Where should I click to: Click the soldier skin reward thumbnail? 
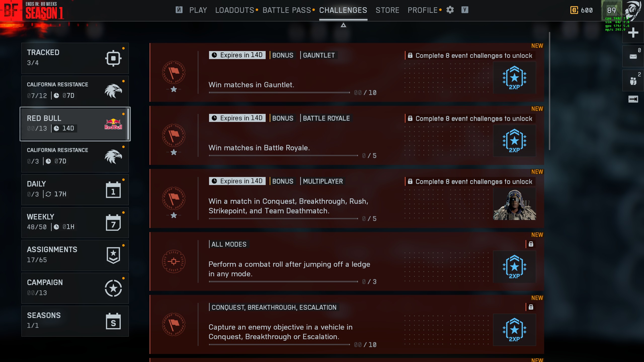click(514, 204)
